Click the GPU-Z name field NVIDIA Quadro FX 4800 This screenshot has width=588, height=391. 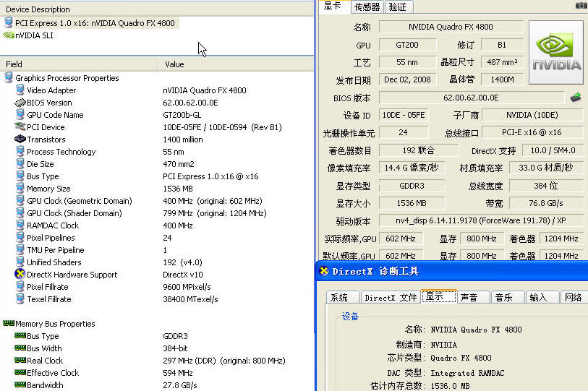[451, 27]
